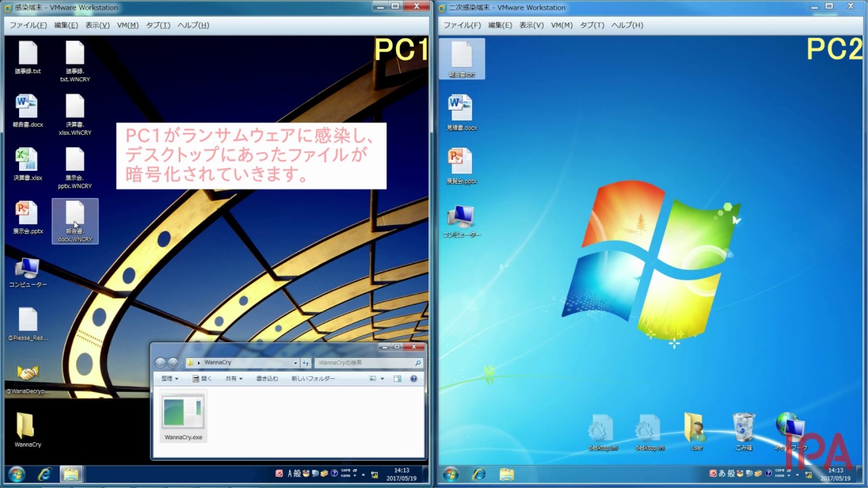
Task: Select the user folder on PC2 desktop
Action: 696,432
